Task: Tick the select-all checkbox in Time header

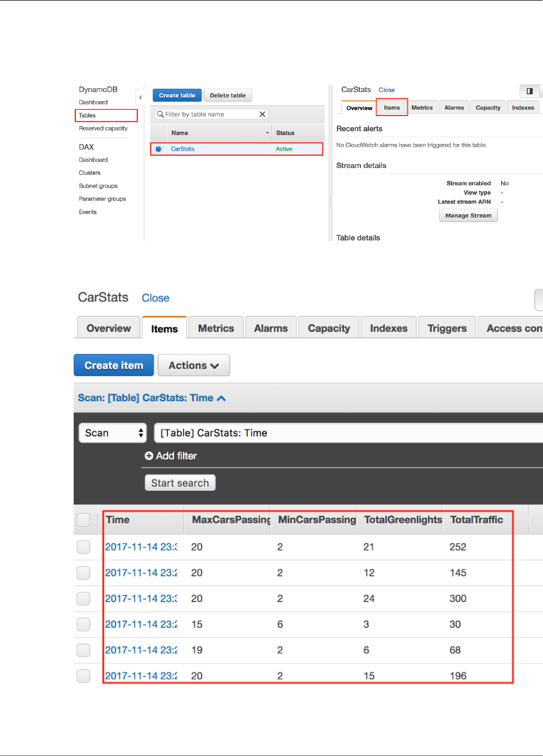Action: 84,520
